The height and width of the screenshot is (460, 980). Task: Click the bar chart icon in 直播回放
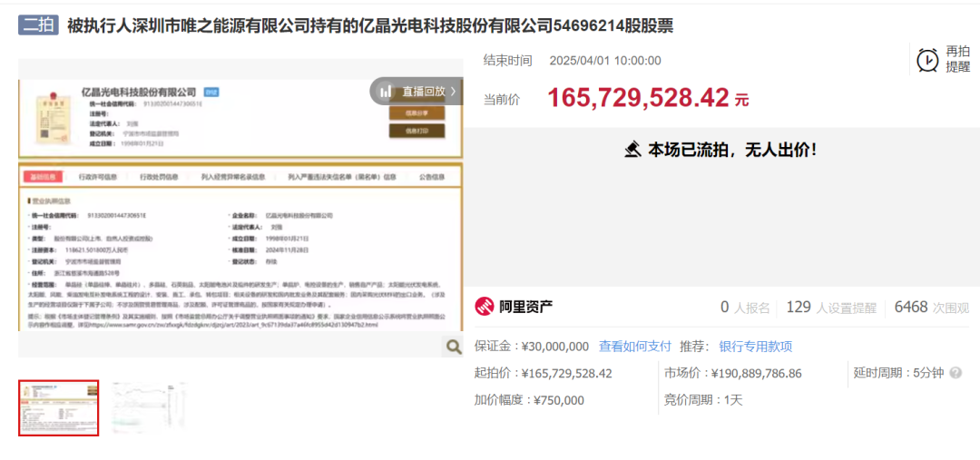coord(387,92)
